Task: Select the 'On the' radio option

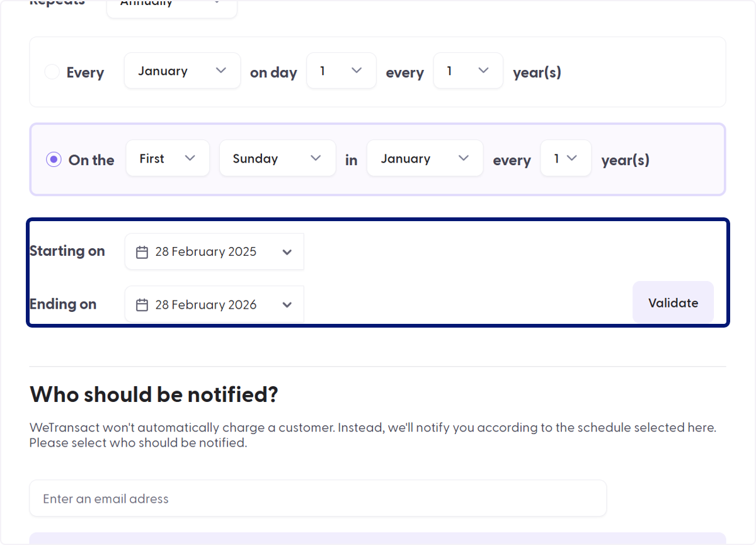Action: pos(54,159)
